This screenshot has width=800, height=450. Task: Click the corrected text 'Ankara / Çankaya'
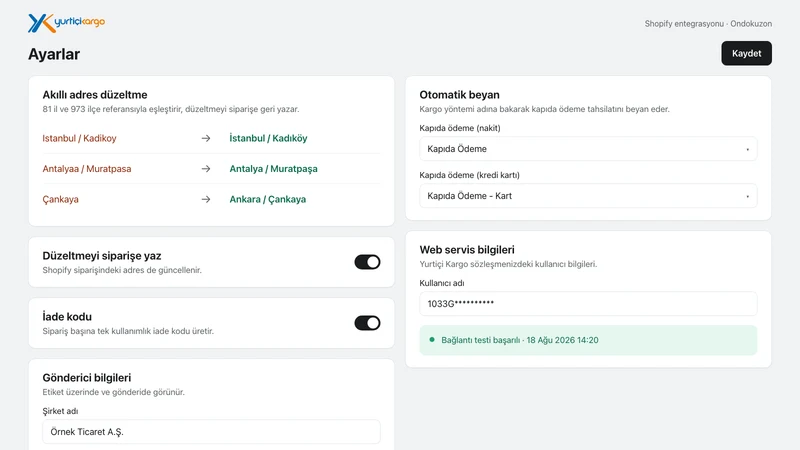[x=268, y=199]
